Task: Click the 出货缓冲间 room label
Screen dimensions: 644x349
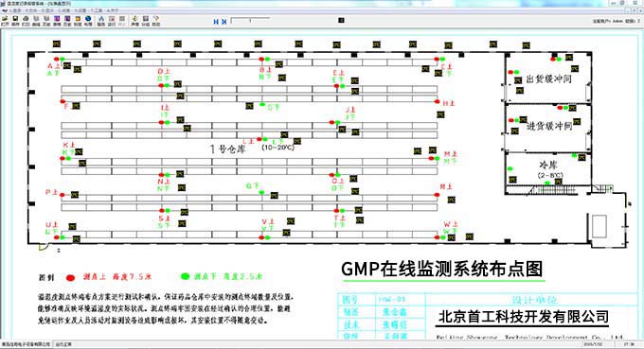Action: click(548, 79)
